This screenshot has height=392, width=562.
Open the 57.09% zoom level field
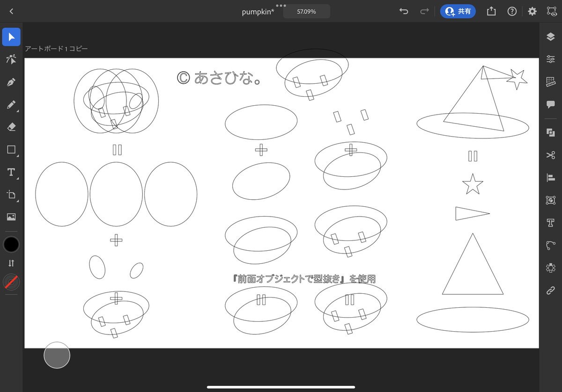(x=307, y=11)
